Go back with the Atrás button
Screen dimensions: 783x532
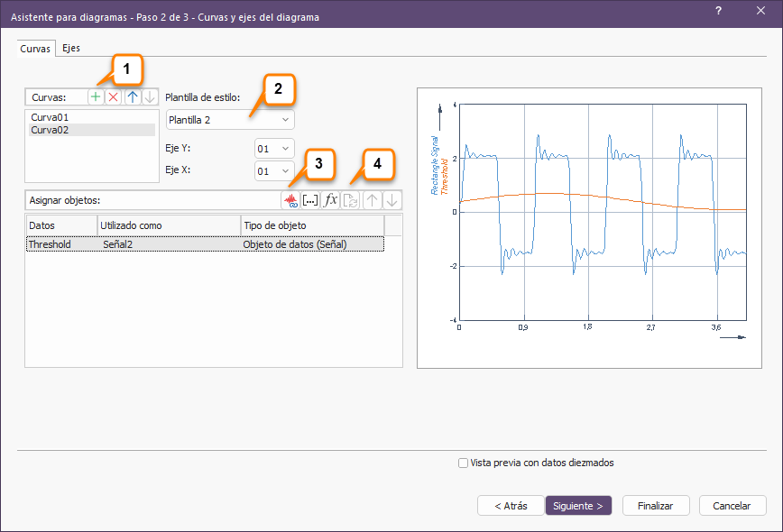(511, 506)
